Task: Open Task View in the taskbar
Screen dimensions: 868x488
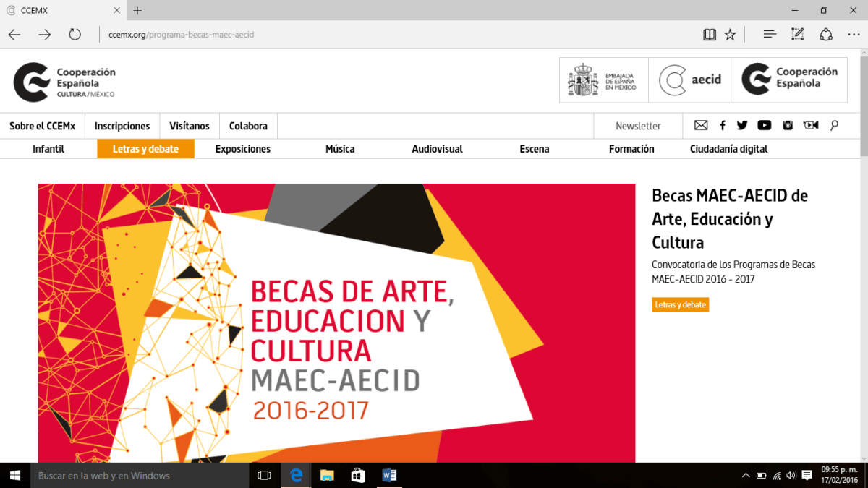Action: tap(264, 475)
